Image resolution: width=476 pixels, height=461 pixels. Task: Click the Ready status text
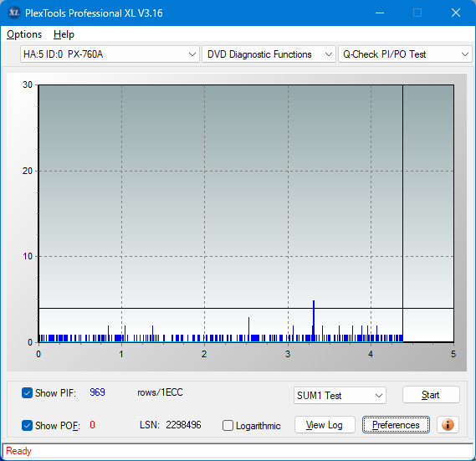(18, 451)
